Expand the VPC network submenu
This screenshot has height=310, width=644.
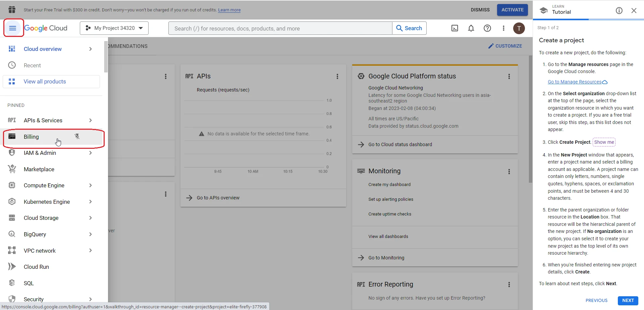[91, 250]
